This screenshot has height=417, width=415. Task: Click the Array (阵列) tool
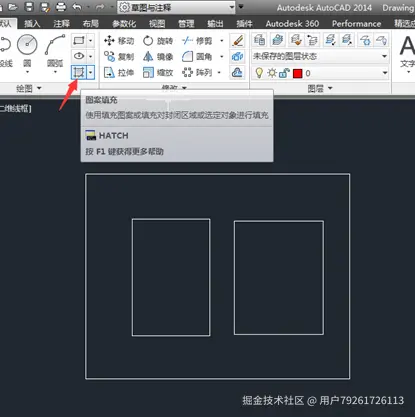click(x=197, y=72)
